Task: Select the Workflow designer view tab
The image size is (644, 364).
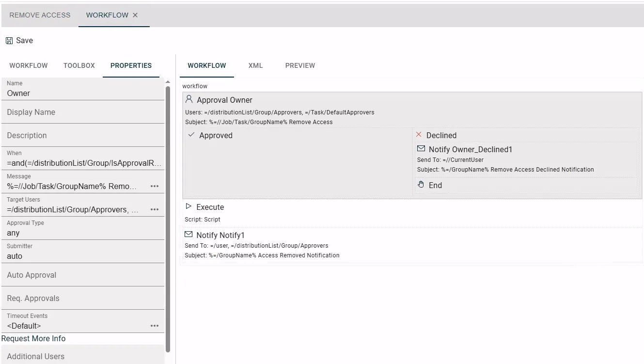Action: pos(207,65)
